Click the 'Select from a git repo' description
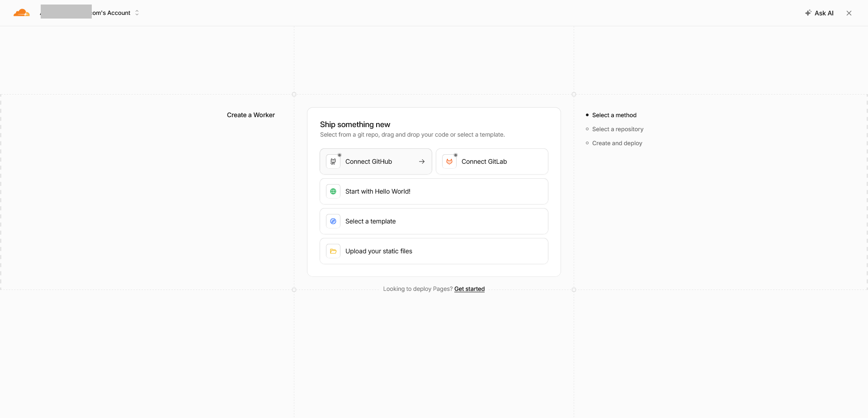 pos(412,135)
